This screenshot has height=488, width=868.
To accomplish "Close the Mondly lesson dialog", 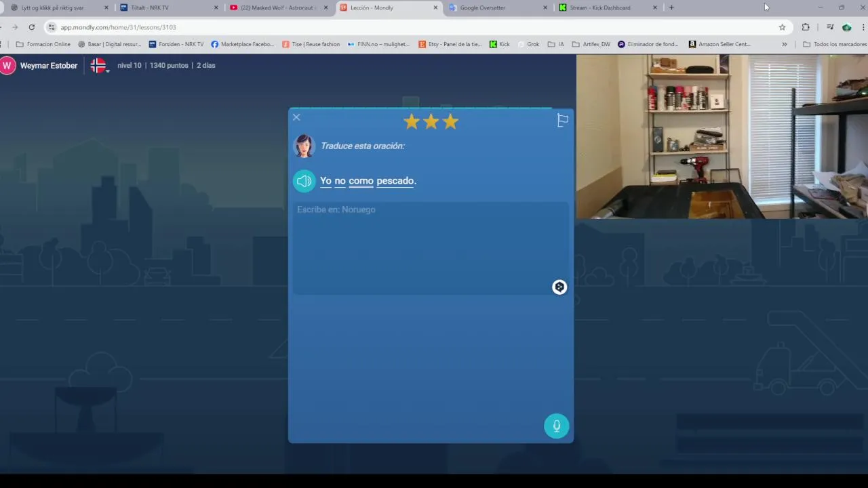I will click(296, 117).
